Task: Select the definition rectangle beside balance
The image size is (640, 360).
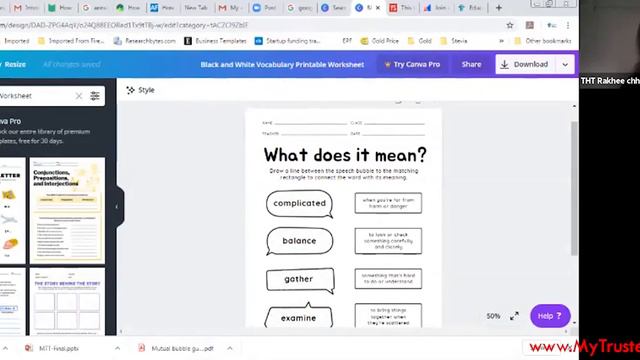Action: pos(388,241)
